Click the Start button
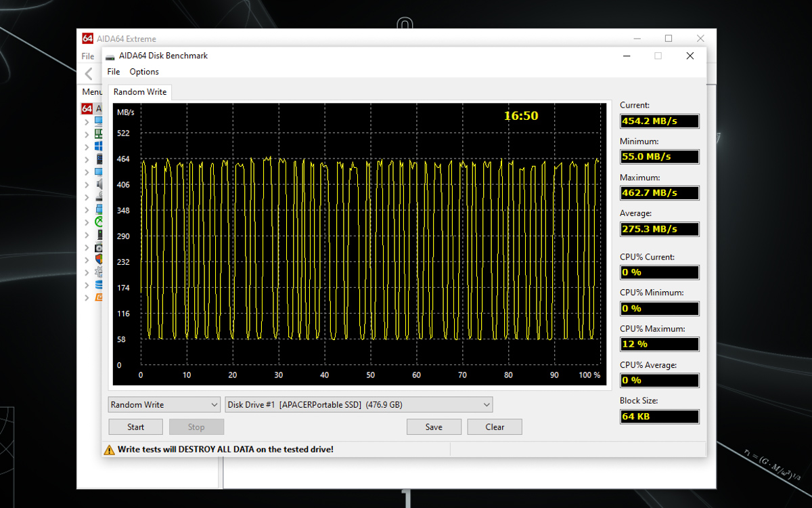The width and height of the screenshot is (812, 508). (x=135, y=427)
